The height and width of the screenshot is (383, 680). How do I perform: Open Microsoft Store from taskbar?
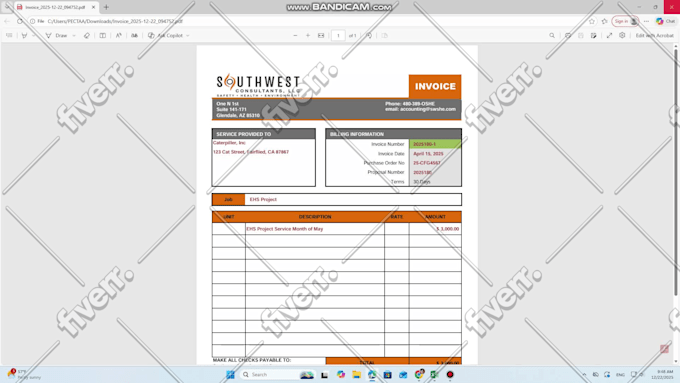(387, 375)
